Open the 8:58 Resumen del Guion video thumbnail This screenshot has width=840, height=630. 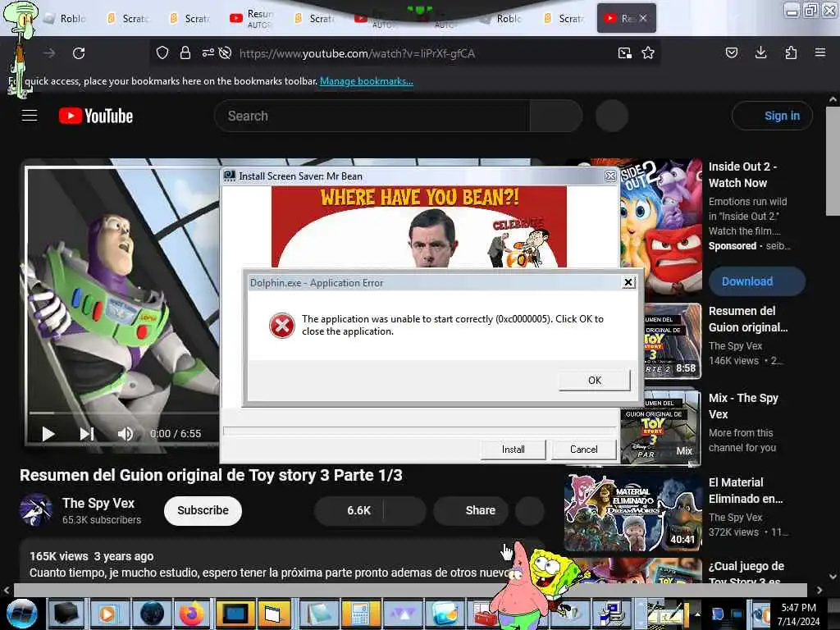[x=673, y=341]
